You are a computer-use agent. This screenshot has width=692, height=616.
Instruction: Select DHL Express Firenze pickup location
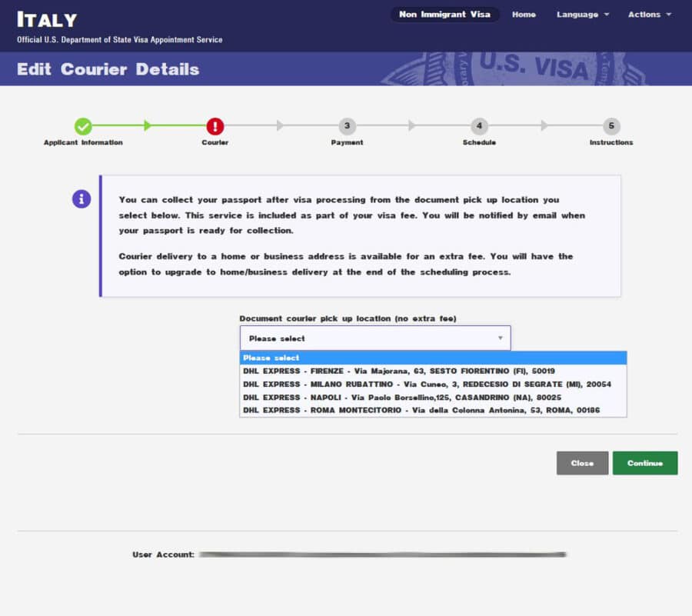click(x=394, y=371)
